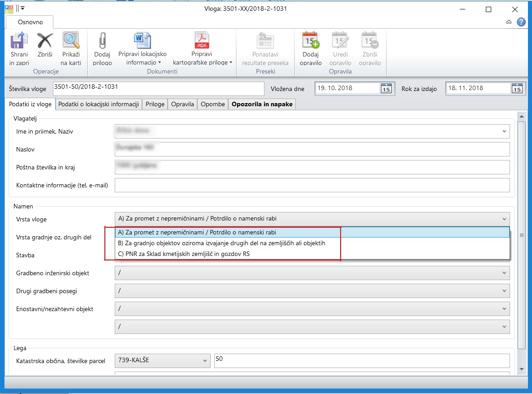532x394 pixels.
Task: Click Shrani in zapri save icon
Action: (x=18, y=41)
